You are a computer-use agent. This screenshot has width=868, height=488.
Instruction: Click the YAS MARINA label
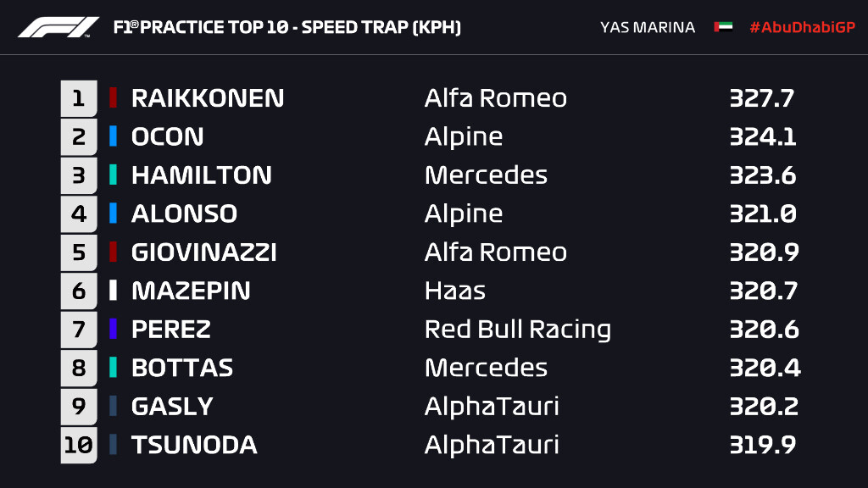pos(648,27)
